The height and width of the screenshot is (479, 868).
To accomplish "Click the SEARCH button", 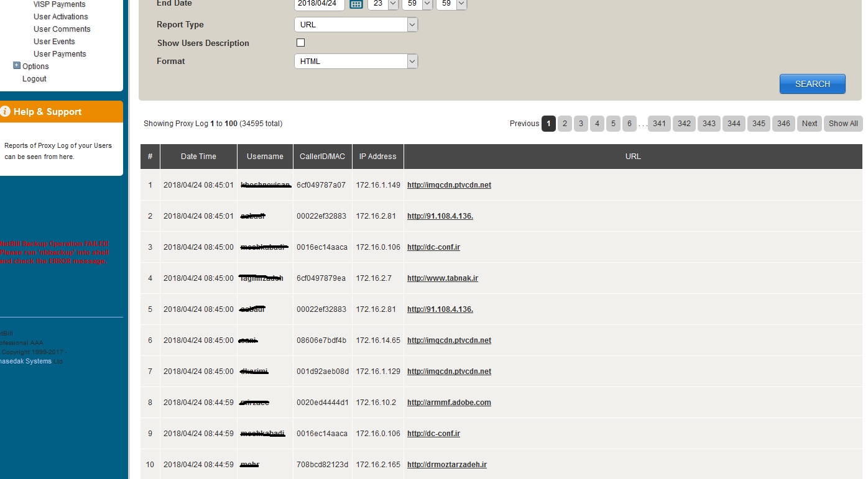I will 813,84.
